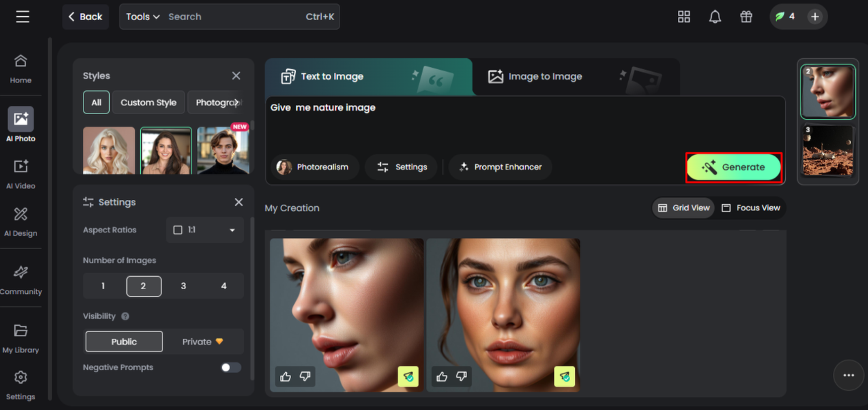Open the Prompt Enhancer
The image size is (868, 410).
[x=500, y=167]
